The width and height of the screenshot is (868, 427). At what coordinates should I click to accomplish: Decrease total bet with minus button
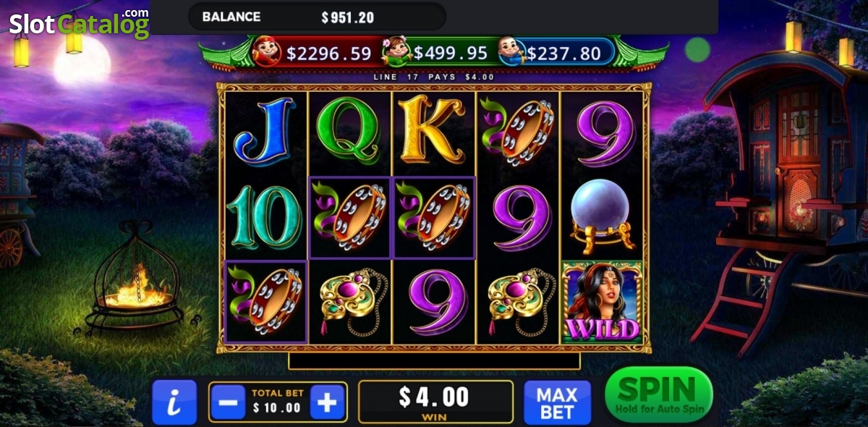tap(229, 402)
